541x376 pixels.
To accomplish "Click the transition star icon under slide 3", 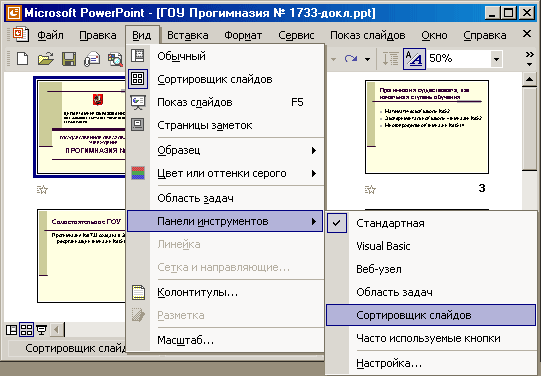I will pyautogui.click(x=370, y=189).
